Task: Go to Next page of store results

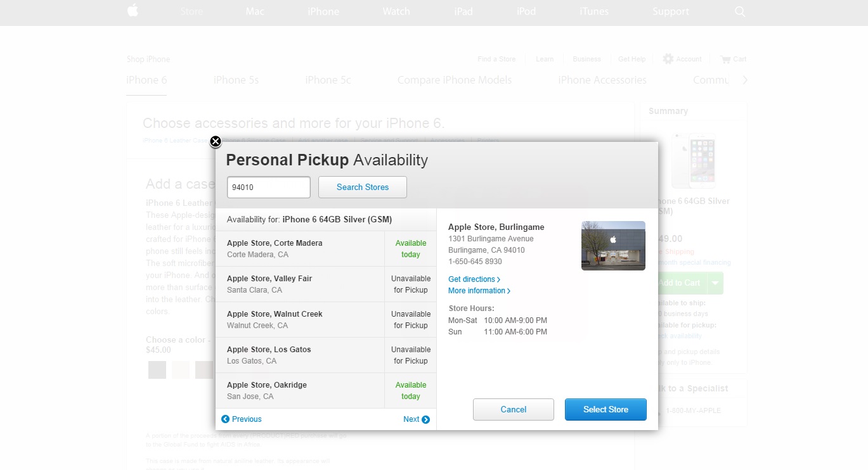Action: tap(416, 419)
